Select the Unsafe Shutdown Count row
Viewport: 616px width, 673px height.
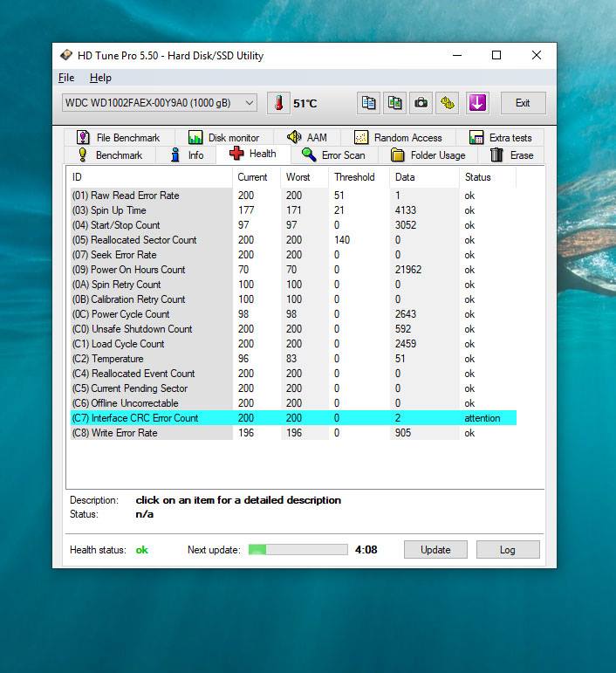(293, 329)
